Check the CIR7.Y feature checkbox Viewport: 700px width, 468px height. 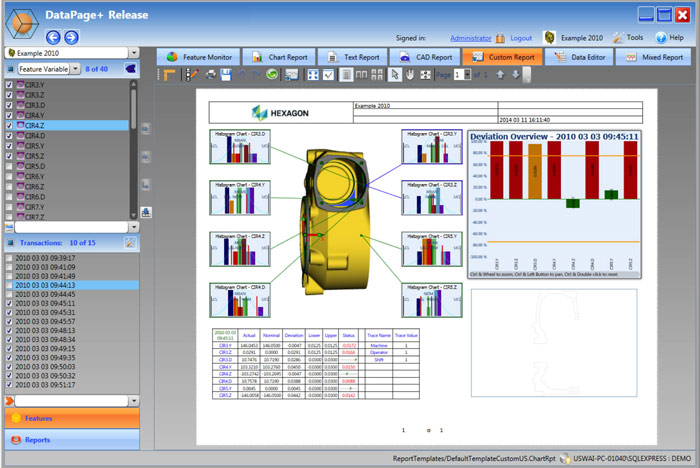[x=8, y=207]
